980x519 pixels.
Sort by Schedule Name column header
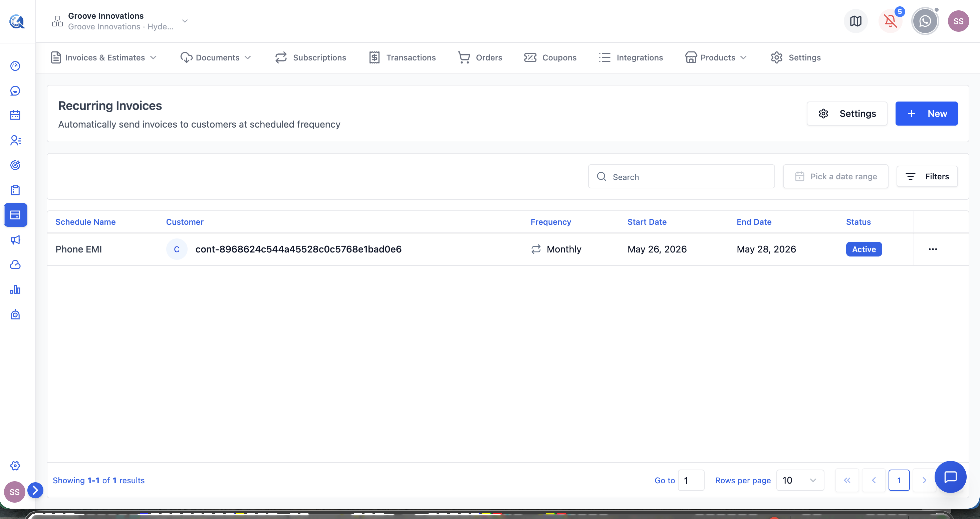click(85, 222)
